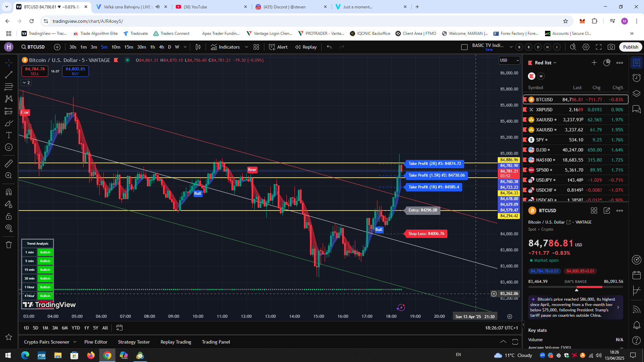Expand the timeframe dropdown arrow next to W

185,47
